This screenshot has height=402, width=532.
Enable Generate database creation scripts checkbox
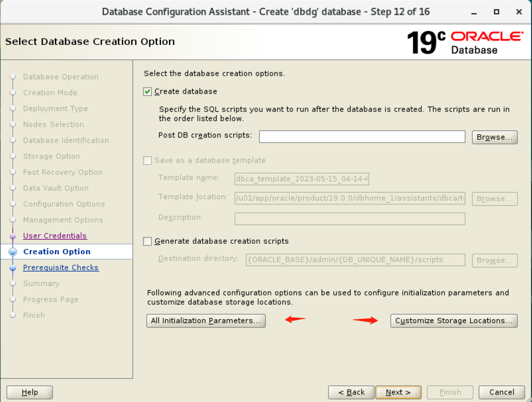[x=148, y=241]
